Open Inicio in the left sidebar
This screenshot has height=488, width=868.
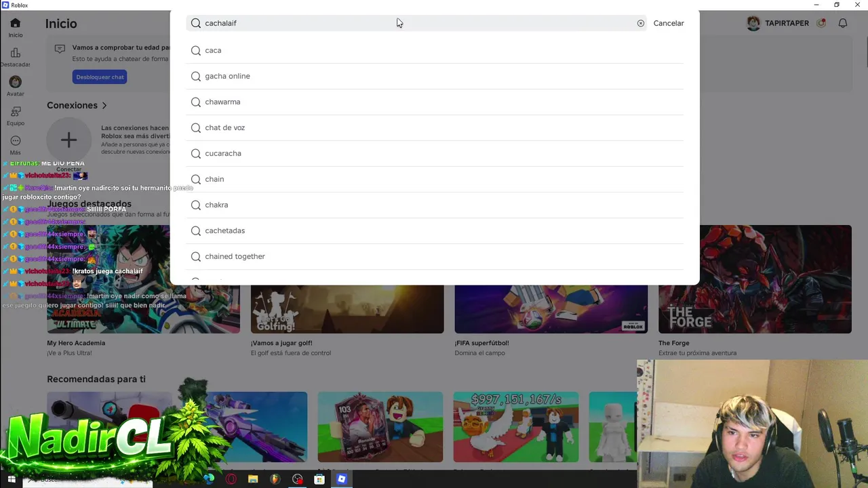coord(15,28)
